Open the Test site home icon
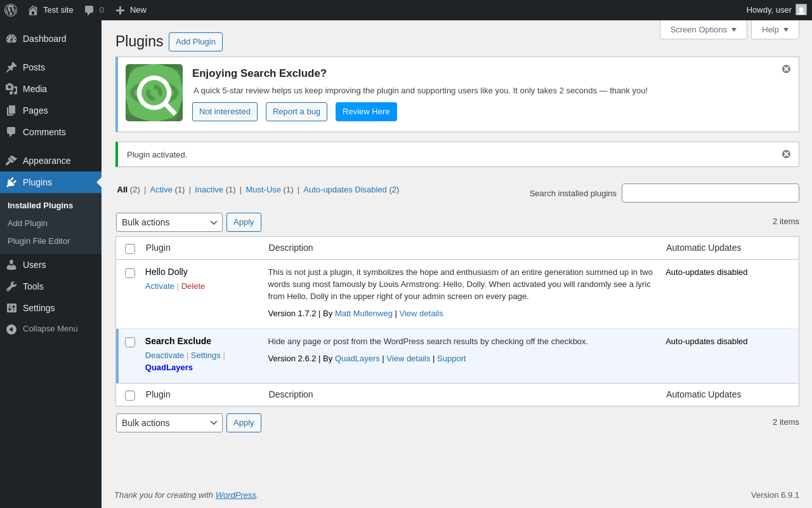Viewport: 812px width, 508px height. coord(33,10)
